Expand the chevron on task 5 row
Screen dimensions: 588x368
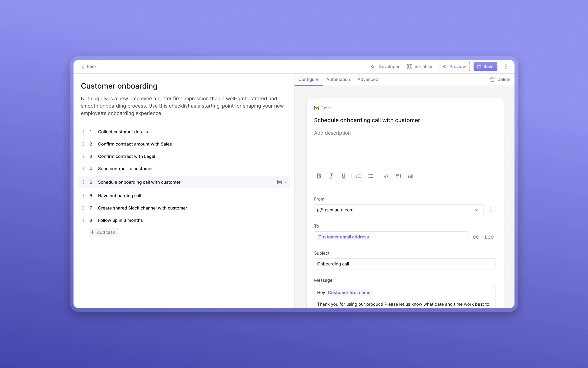tap(286, 182)
